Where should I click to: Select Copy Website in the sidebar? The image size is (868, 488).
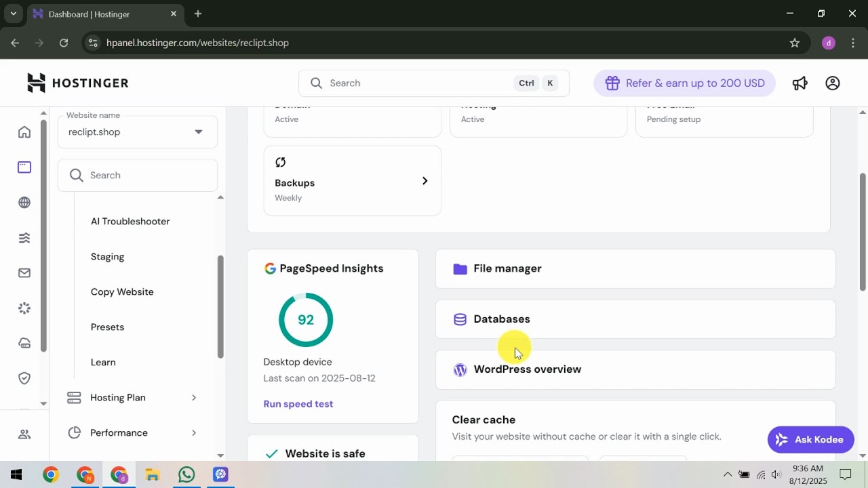tap(122, 292)
